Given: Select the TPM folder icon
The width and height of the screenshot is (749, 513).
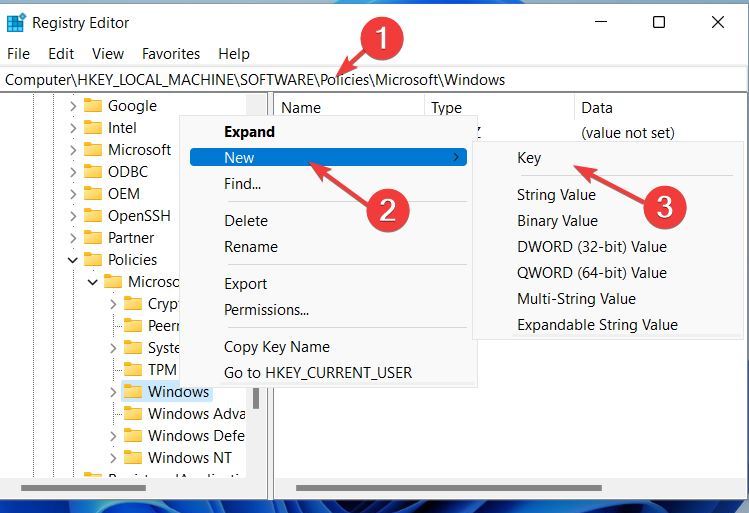Looking at the screenshot, I should pos(133,369).
